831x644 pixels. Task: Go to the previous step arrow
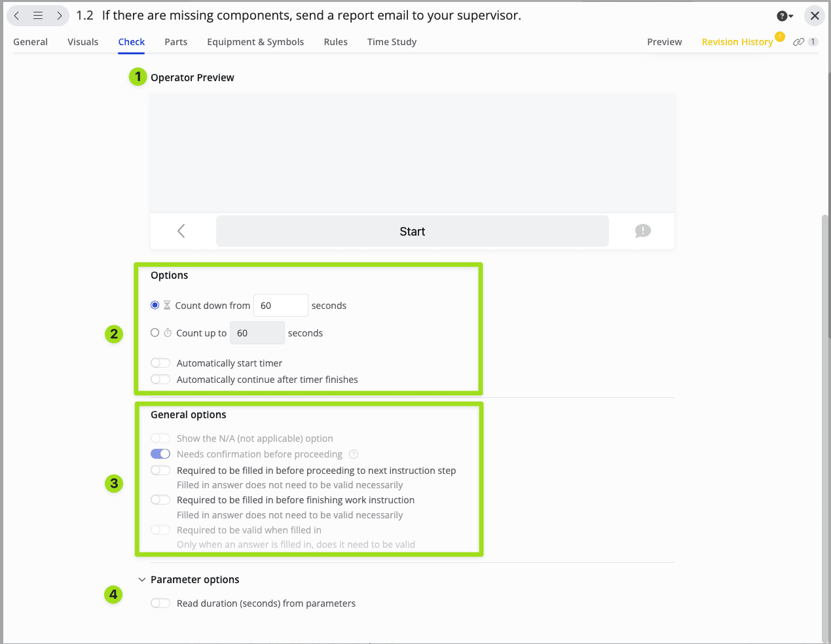pos(17,16)
